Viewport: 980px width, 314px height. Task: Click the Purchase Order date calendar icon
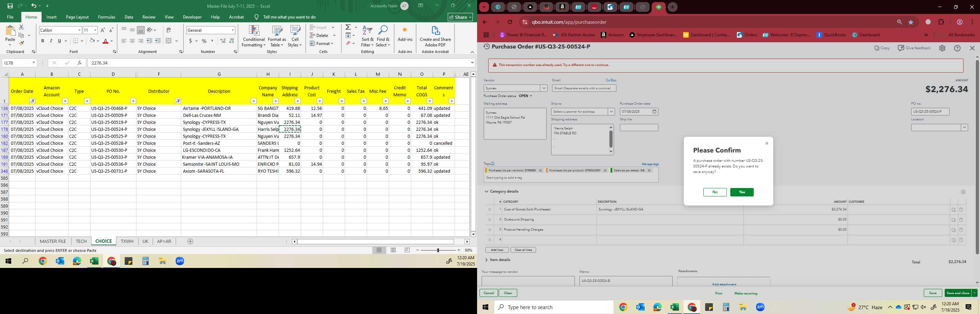click(654, 112)
